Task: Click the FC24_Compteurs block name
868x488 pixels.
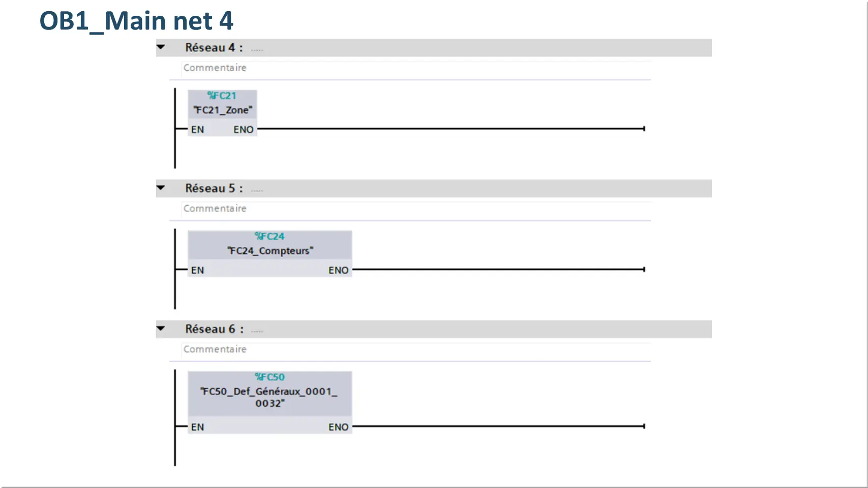Action: tap(270, 251)
